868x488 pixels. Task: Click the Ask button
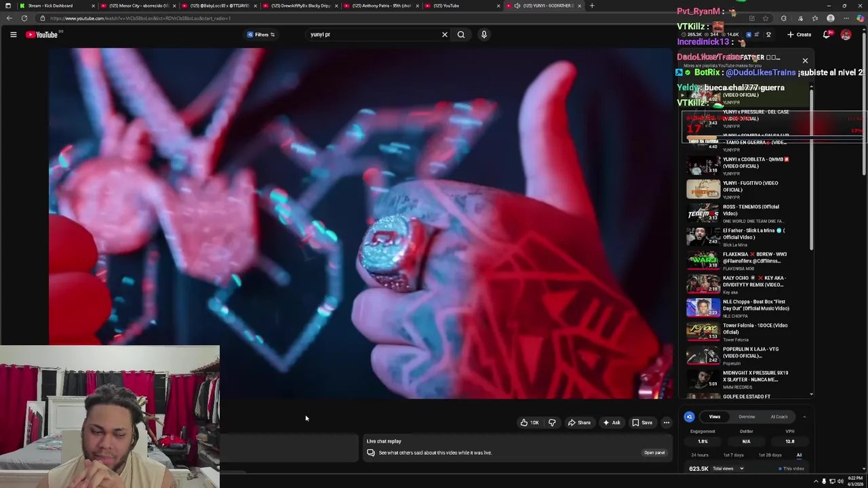(x=611, y=423)
